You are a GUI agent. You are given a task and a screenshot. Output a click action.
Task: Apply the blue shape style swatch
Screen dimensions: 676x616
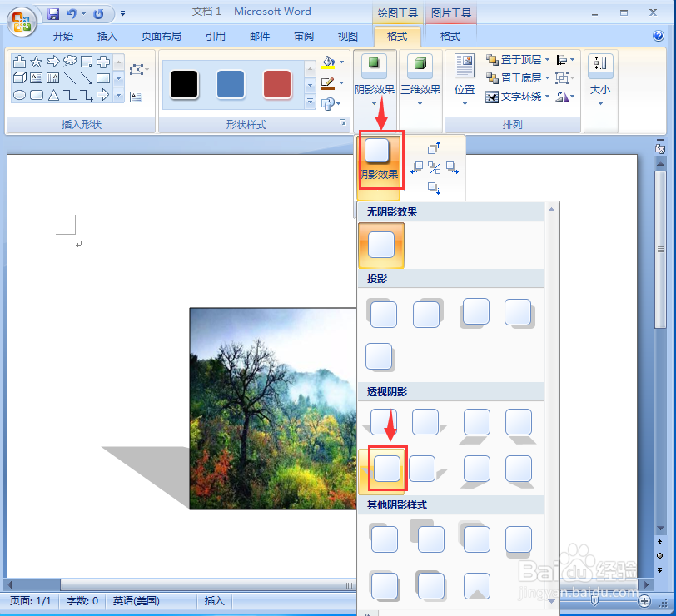coord(231,84)
